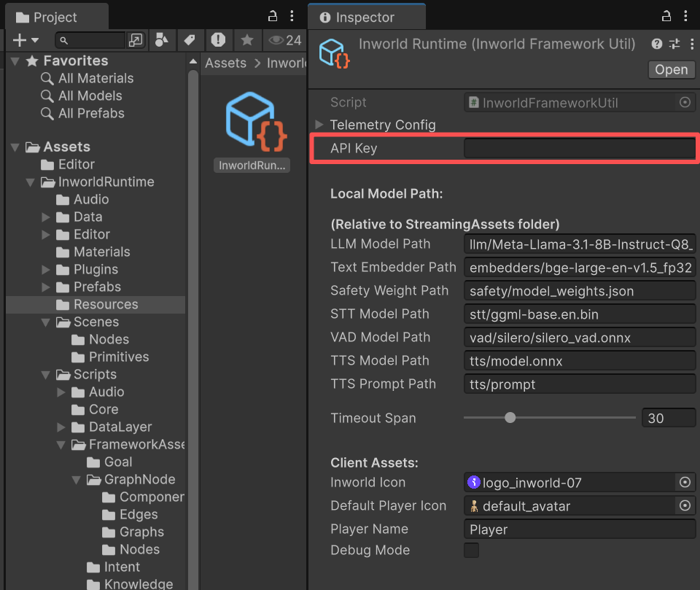Click the Search by Type icon

point(162,40)
